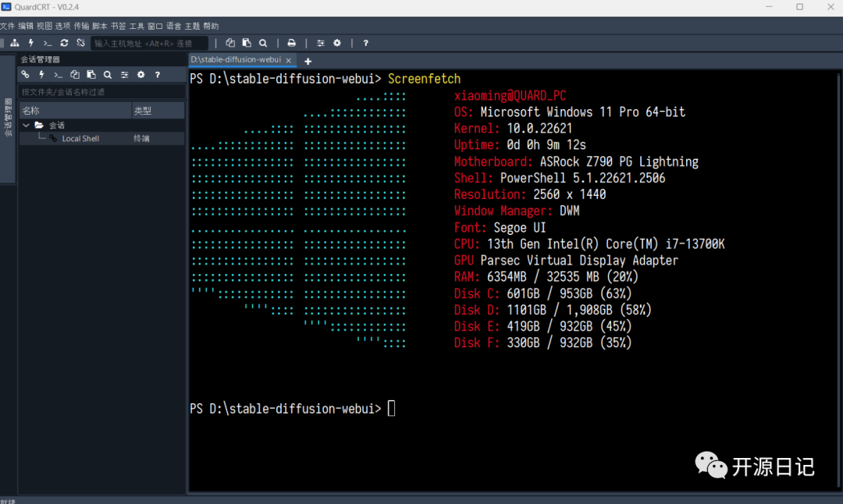843x504 pixels.
Task: Click the session name filter field
Action: (101, 92)
